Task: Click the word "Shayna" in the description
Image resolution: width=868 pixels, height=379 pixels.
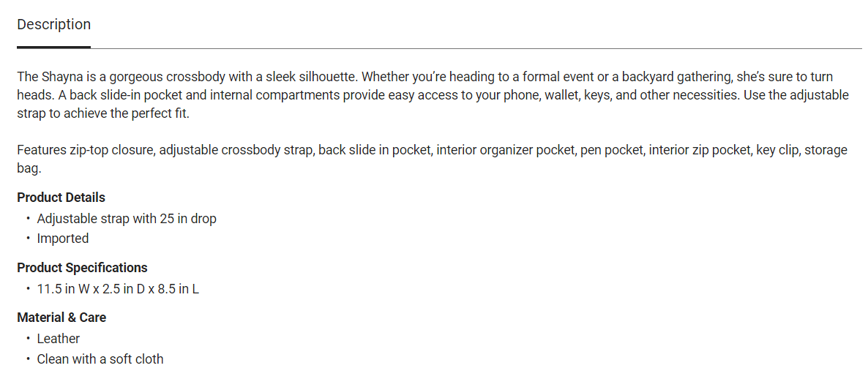Action: tap(63, 77)
